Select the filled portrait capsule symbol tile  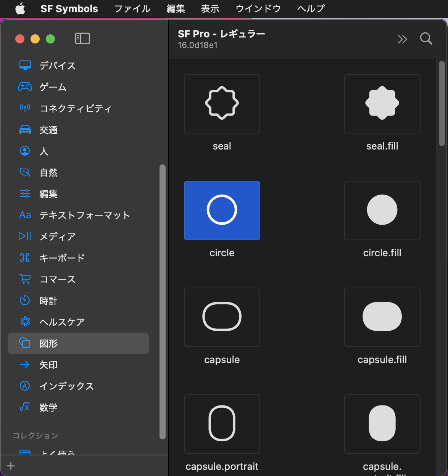tap(382, 424)
